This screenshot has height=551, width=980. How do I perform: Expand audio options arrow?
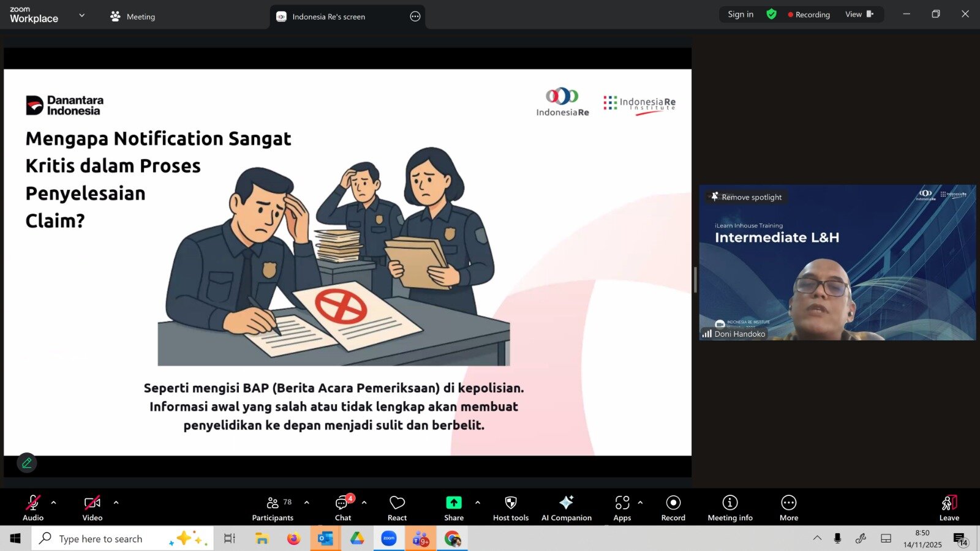54,503
